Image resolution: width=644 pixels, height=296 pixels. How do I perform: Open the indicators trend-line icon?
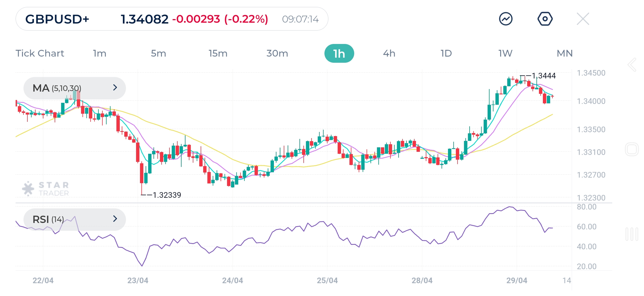(506, 18)
